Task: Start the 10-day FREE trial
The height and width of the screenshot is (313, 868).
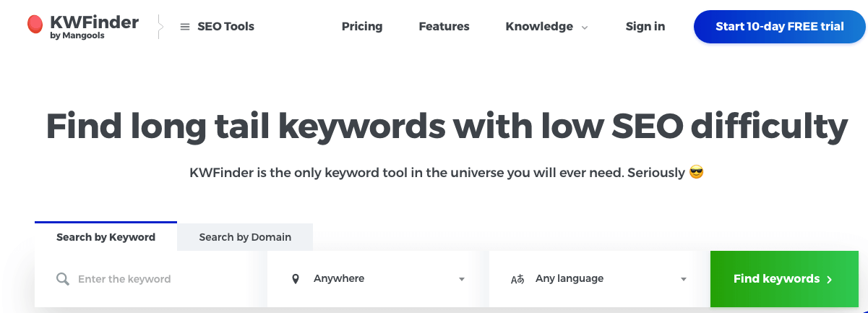Action: click(x=779, y=27)
